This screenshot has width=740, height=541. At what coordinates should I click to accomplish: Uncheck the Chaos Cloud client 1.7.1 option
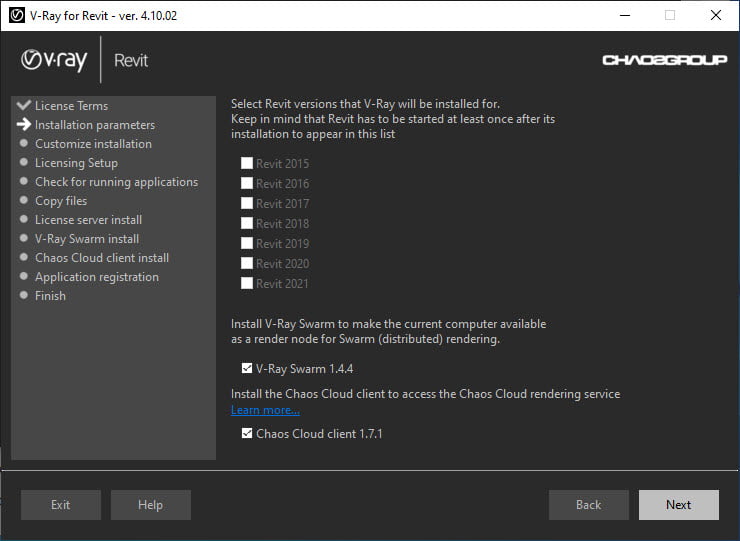[x=247, y=433]
